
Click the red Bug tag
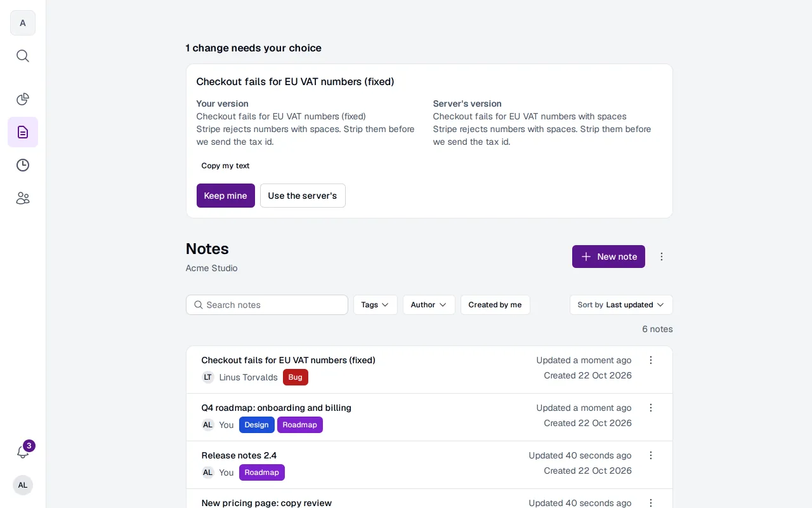point(296,377)
